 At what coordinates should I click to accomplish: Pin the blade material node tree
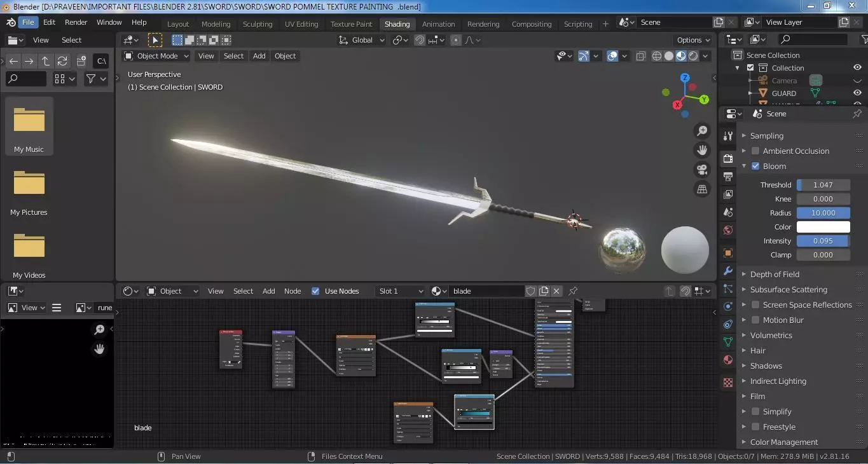573,291
